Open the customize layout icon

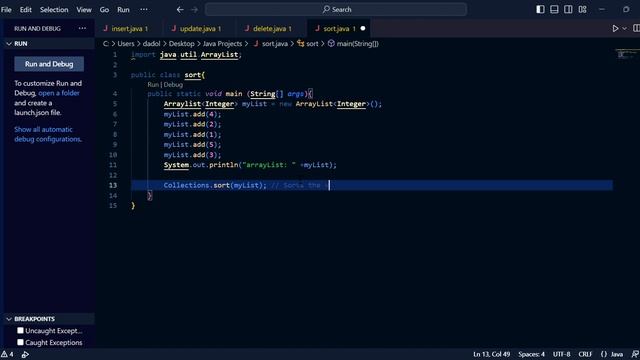click(582, 9)
